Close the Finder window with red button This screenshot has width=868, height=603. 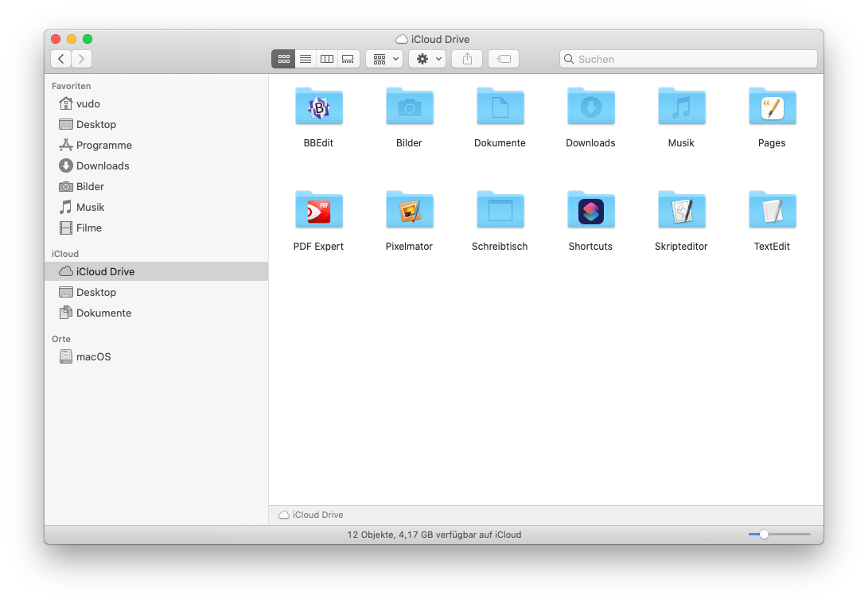tap(56, 39)
